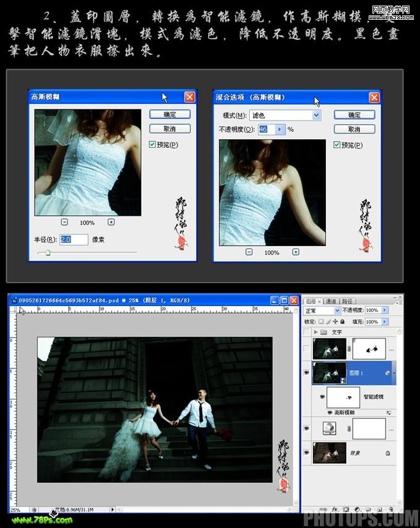420x528 pixels.
Task: Click the smart filter icon on 图层 1
Action: [387, 373]
